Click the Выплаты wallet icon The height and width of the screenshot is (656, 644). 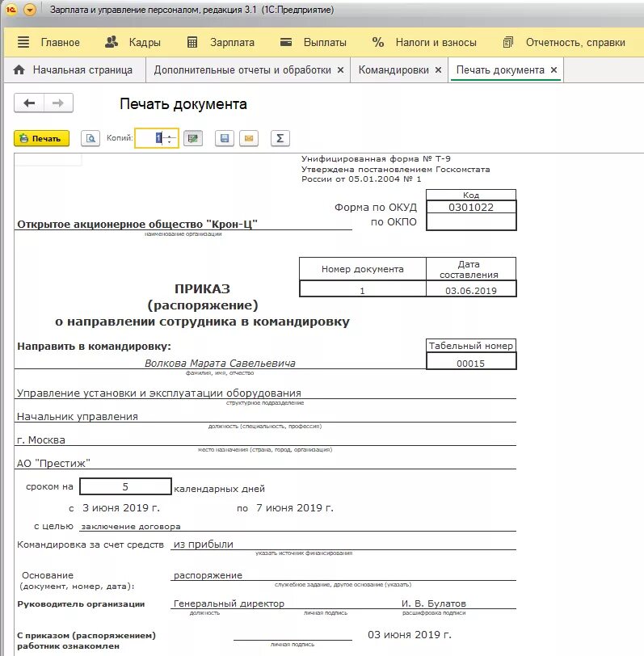pyautogui.click(x=286, y=42)
